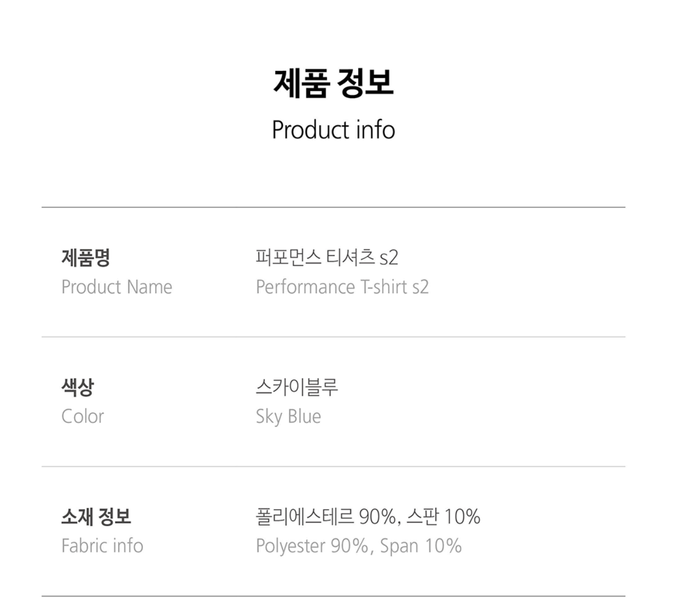This screenshot has height=616, width=678.
Task: Select the Polyester 90% text
Action: point(312,546)
